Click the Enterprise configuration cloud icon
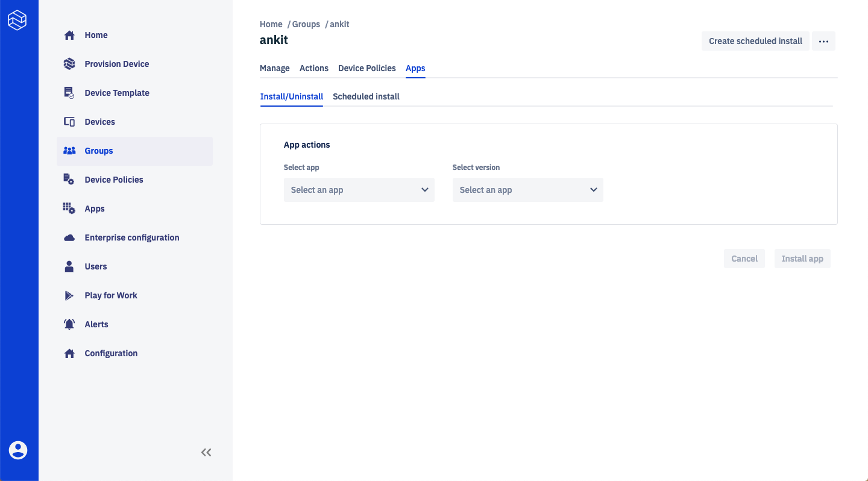This screenshot has width=868, height=481. [x=69, y=237]
